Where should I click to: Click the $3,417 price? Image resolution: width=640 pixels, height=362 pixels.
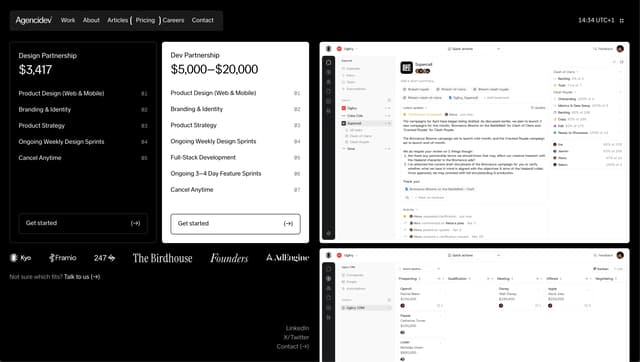point(35,70)
